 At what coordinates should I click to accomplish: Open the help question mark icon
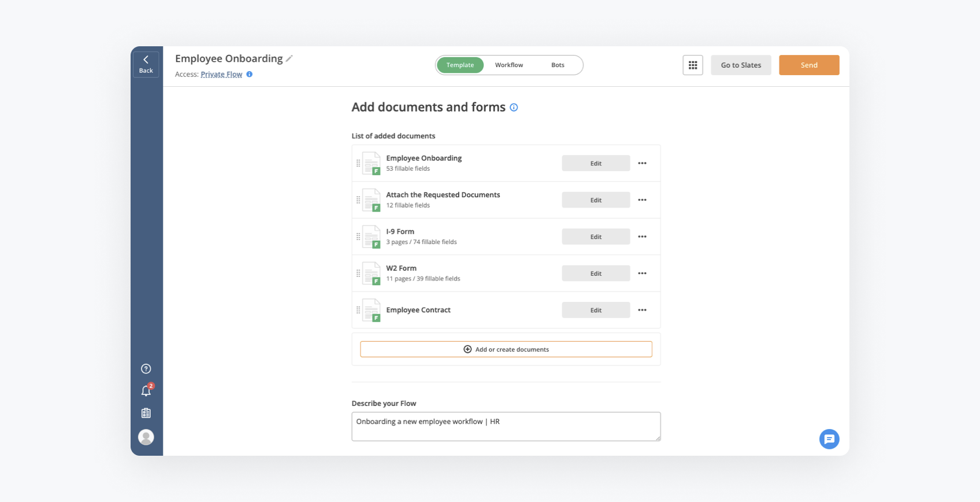[x=146, y=369]
